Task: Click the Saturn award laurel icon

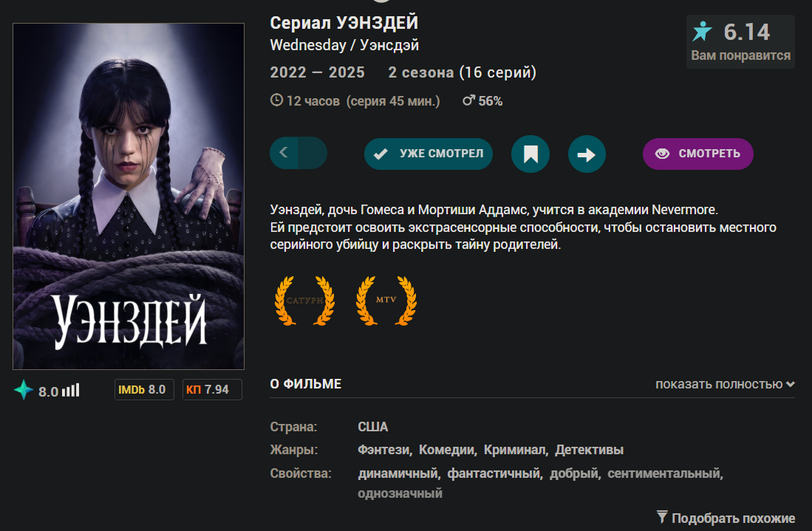Action: click(304, 301)
